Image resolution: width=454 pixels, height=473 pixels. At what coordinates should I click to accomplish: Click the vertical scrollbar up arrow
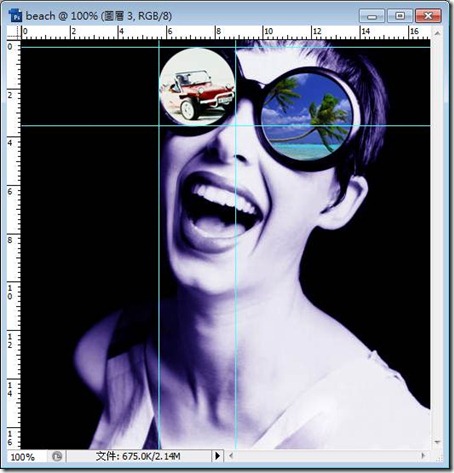[437, 33]
